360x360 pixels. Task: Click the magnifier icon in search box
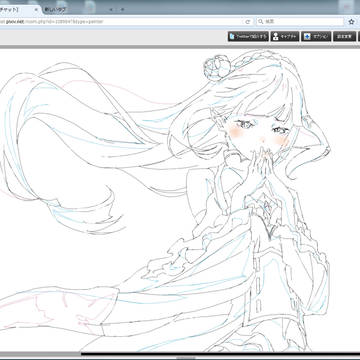260,22
